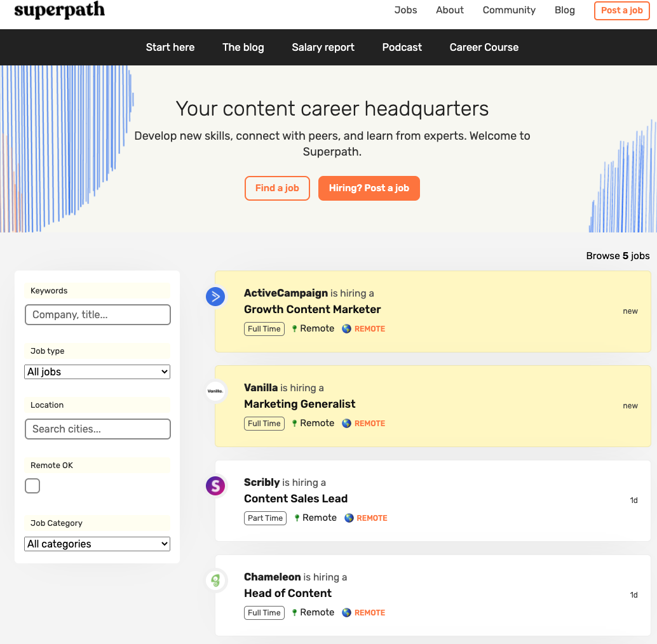The height and width of the screenshot is (644, 657).
Task: Click Full Time tag on Chameleon job
Action: pos(264,613)
